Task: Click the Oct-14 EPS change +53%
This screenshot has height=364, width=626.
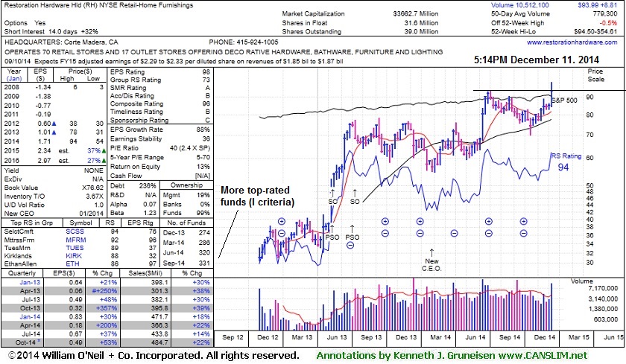Action: 108,342
